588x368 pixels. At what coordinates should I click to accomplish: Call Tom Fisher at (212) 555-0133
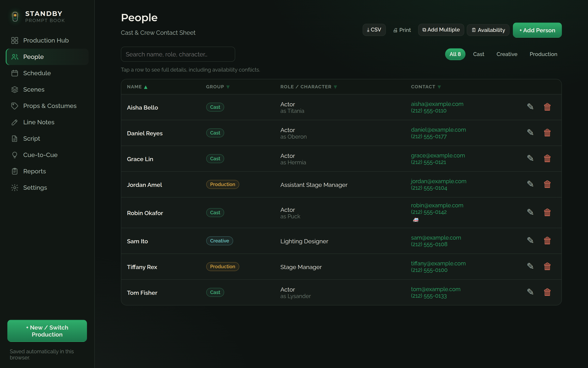pos(429,296)
